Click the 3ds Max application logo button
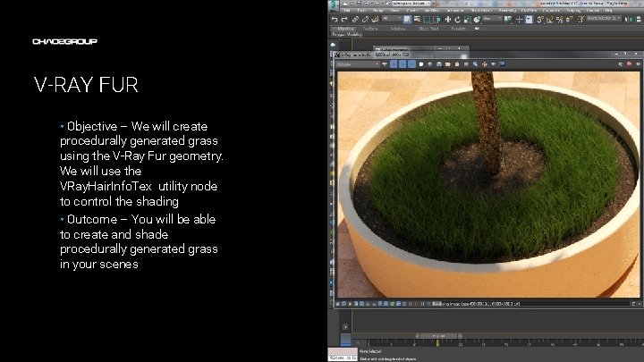This screenshot has height=362, width=644. [334, 5]
